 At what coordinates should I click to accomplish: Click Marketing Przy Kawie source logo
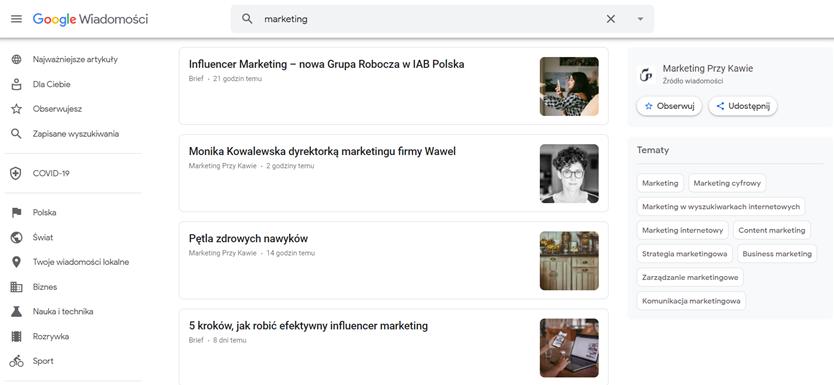tap(646, 74)
